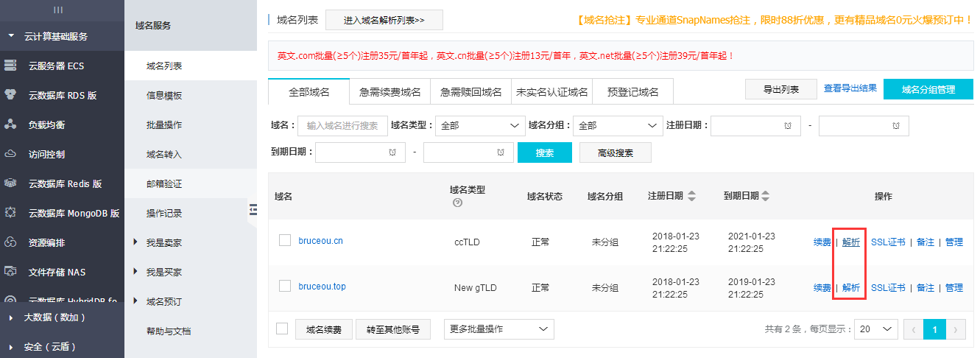
Task: Click the 域名分组管理 button
Action: 928,89
